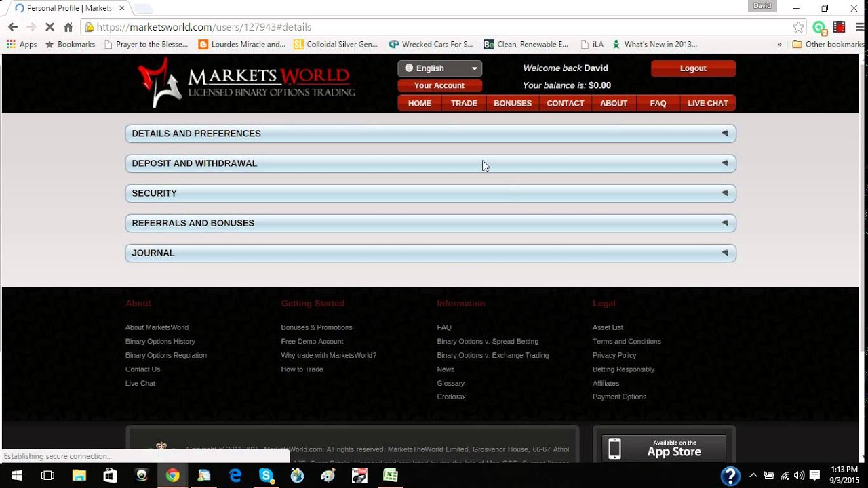Click the App Store download badge

point(664,448)
